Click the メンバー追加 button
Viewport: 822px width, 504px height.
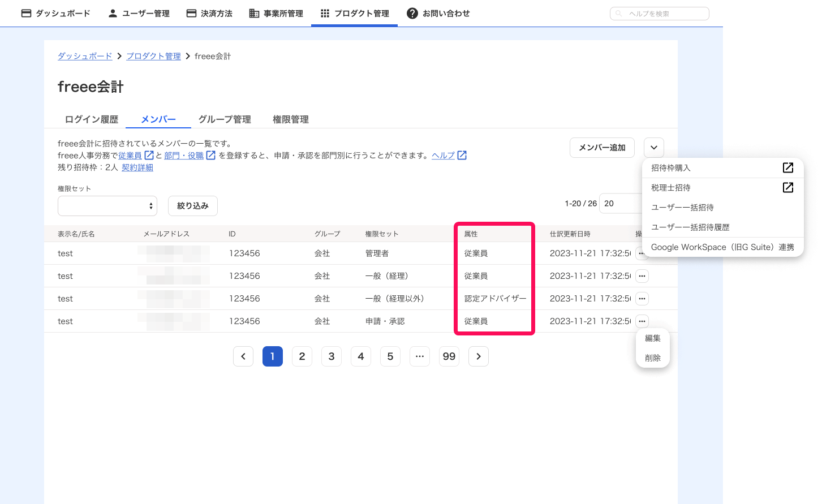coord(602,148)
